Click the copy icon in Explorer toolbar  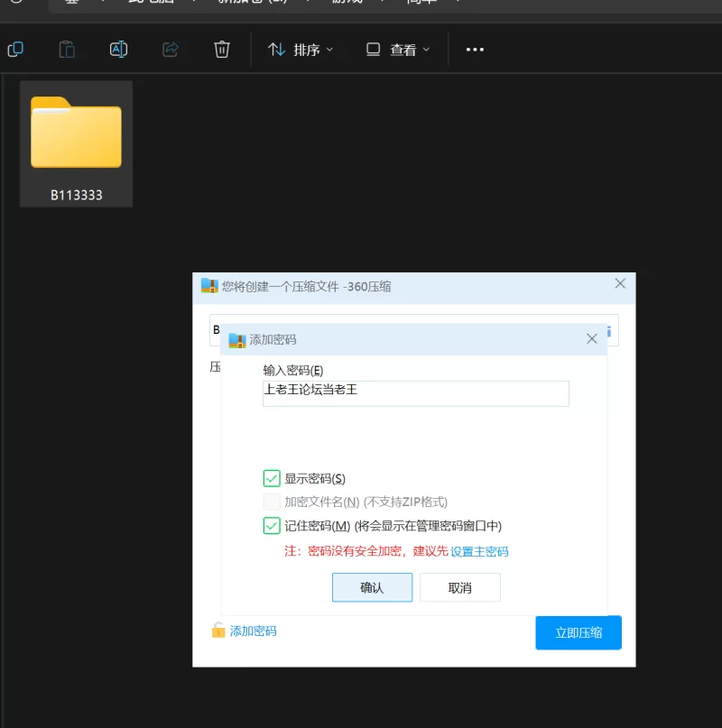click(x=16, y=50)
